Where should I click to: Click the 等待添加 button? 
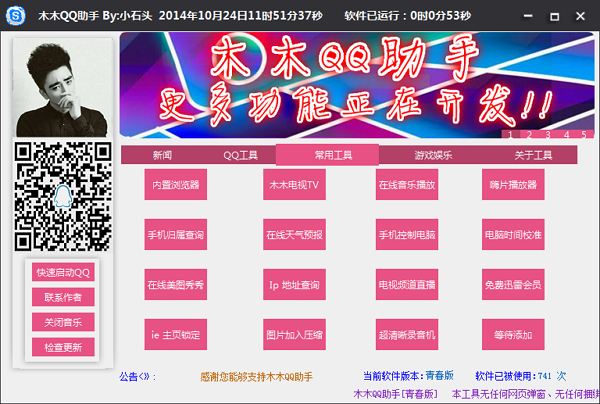pyautogui.click(x=513, y=334)
